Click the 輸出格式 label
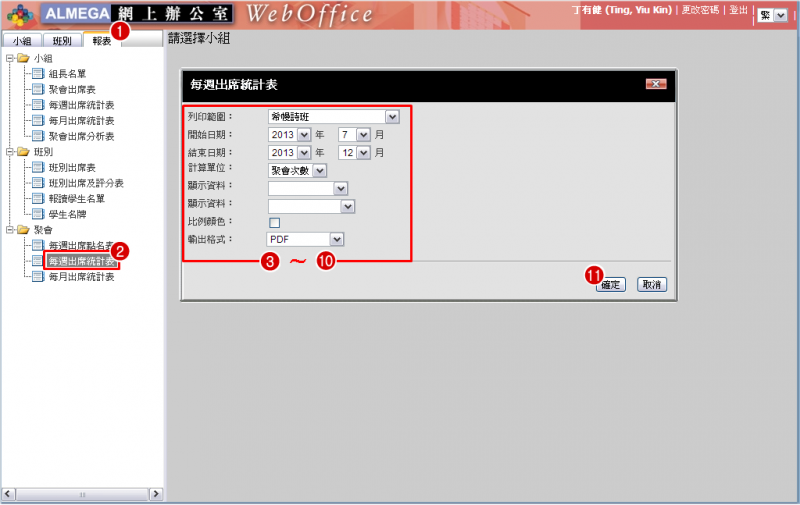The height and width of the screenshot is (505, 800). click(210, 239)
